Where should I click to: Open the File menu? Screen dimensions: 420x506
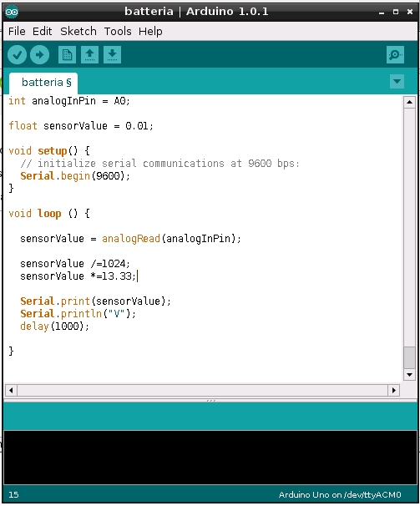click(x=17, y=31)
